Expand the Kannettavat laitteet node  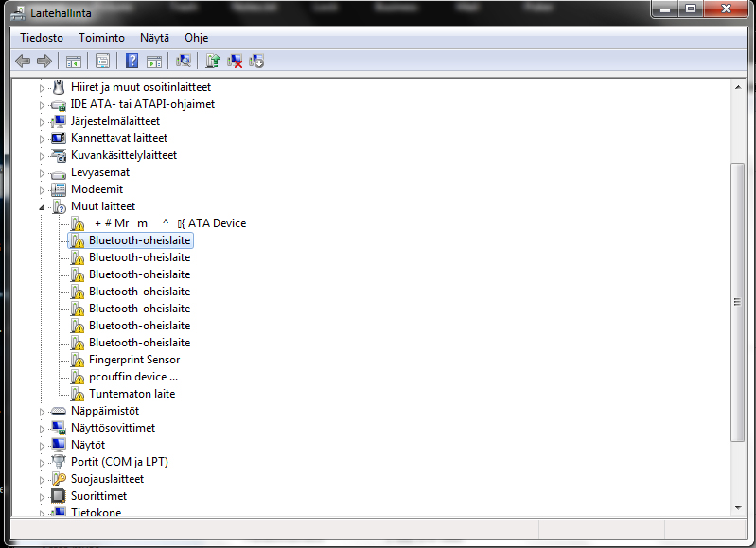click(x=42, y=139)
